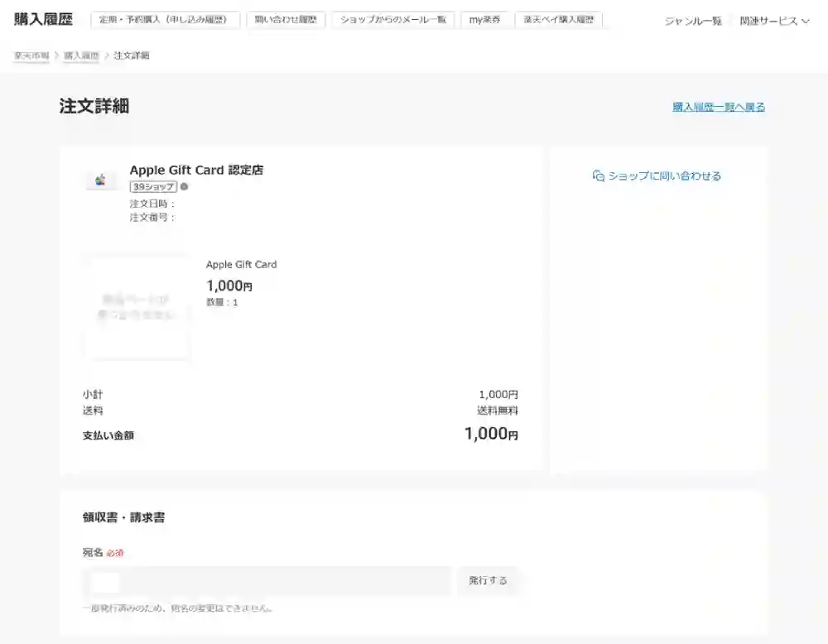Open my楽券 tab
The height and width of the screenshot is (644, 828).
(x=484, y=20)
